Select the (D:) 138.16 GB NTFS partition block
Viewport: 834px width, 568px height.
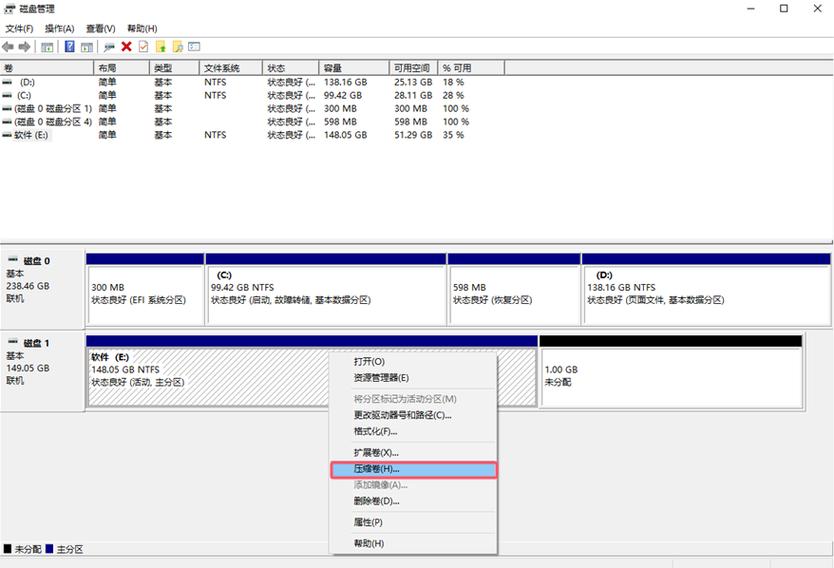pyautogui.click(x=706, y=290)
